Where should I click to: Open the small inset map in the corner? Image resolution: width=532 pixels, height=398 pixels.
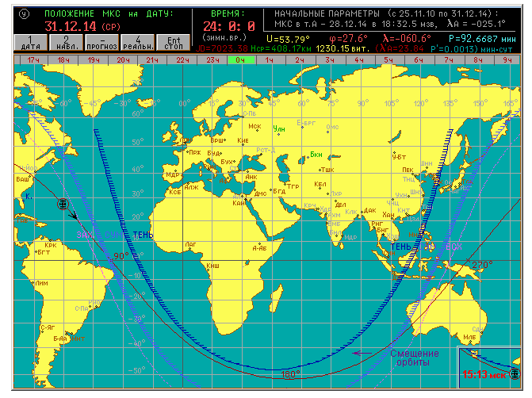point(490,367)
